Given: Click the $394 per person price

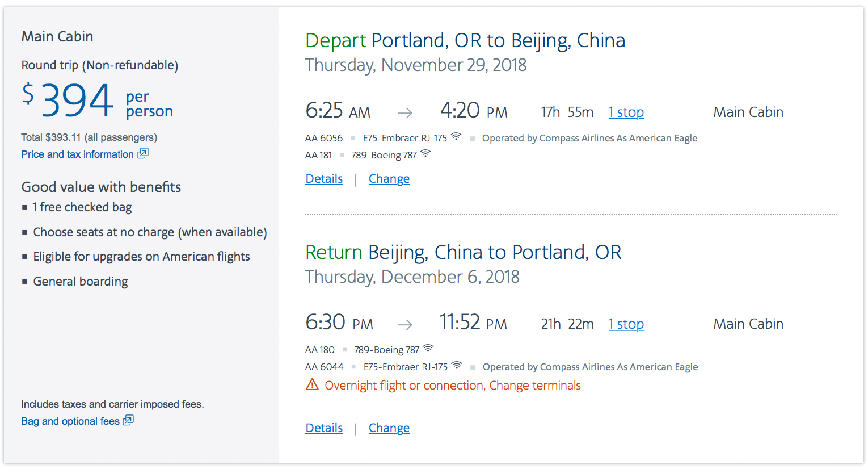Looking at the screenshot, I should click(78, 101).
